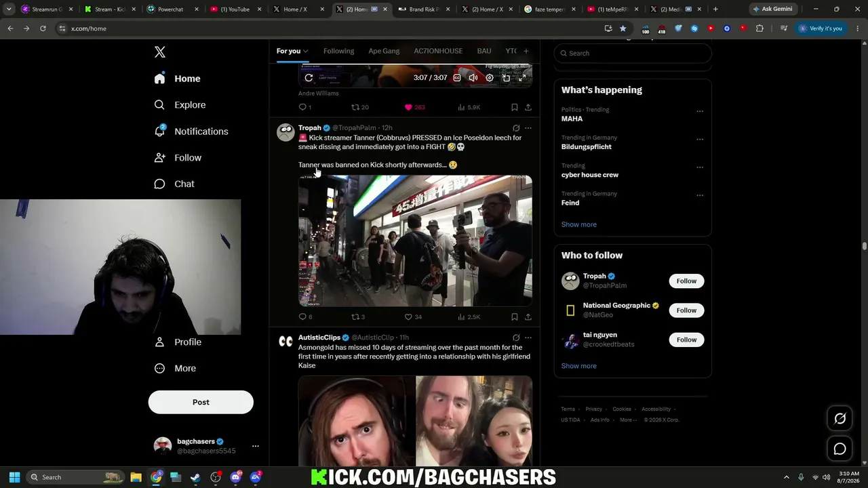
Task: Open the Asmongold close-up photo on the left
Action: pos(357,421)
